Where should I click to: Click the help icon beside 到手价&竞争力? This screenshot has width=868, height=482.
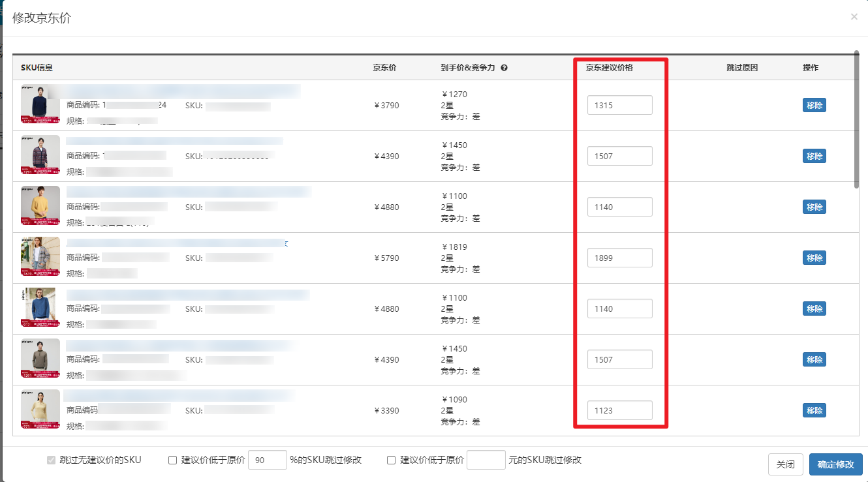(504, 68)
